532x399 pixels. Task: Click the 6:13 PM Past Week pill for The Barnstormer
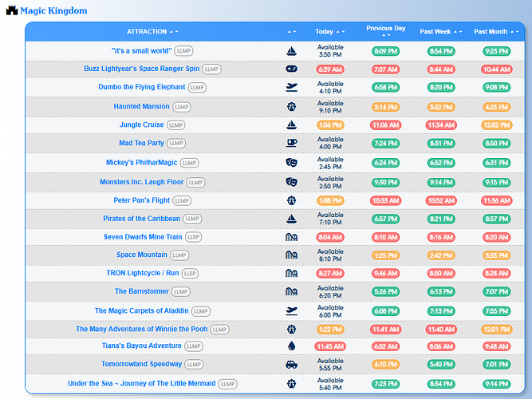441,291
